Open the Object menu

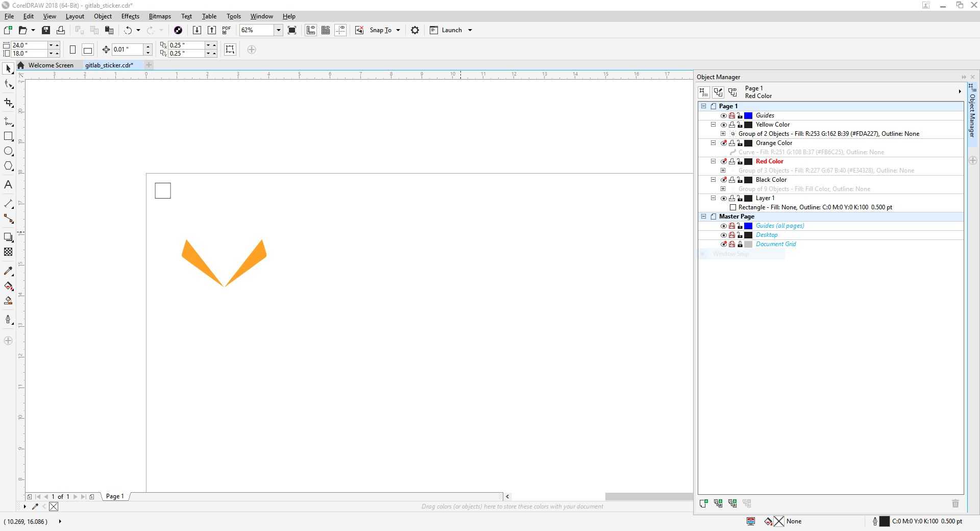(103, 16)
